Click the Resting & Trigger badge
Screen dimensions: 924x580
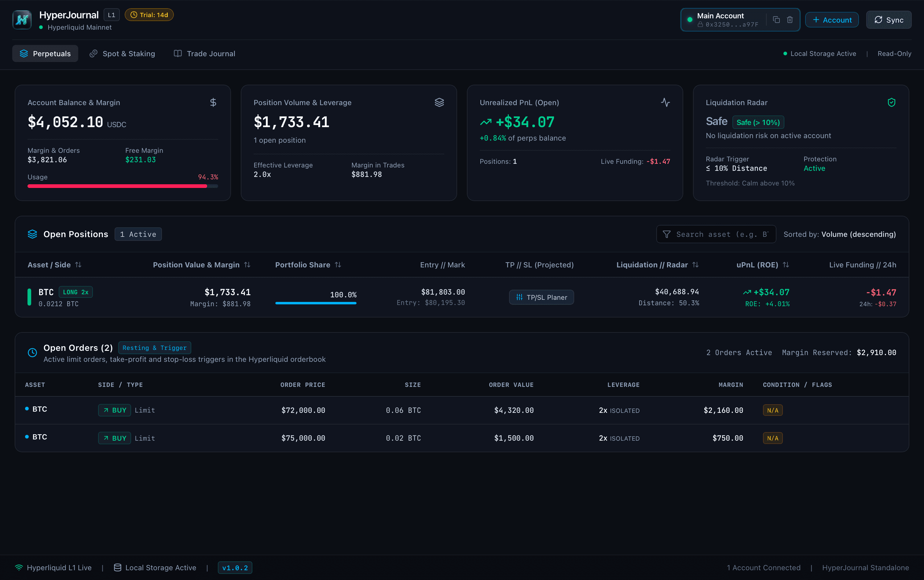[x=155, y=347]
